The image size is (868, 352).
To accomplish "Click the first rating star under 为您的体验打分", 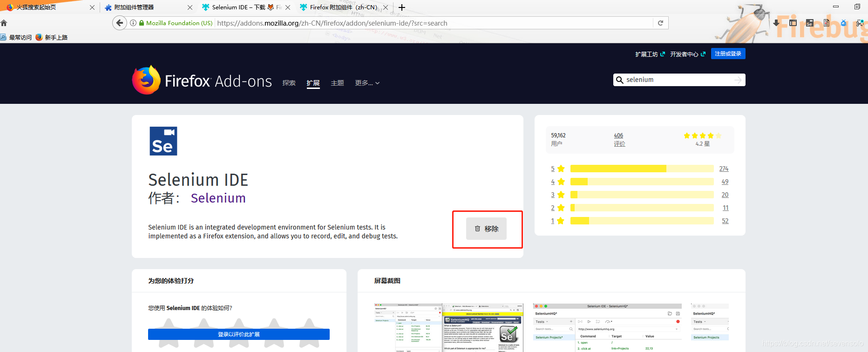I will (x=168, y=332).
